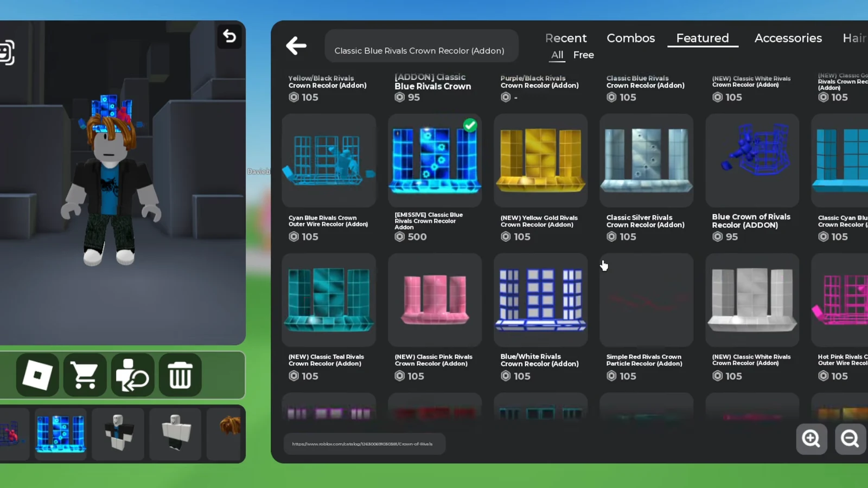Click the avatar character in the preview

point(111,182)
